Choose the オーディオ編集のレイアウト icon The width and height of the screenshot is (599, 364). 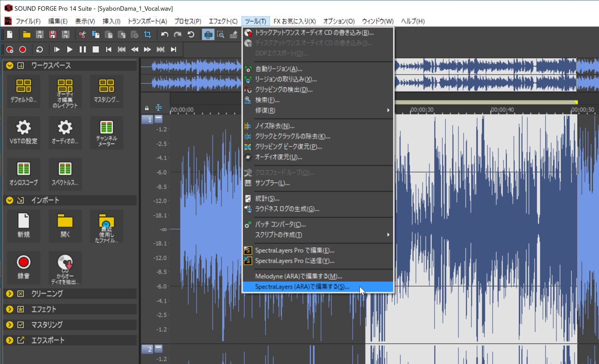[x=65, y=91]
